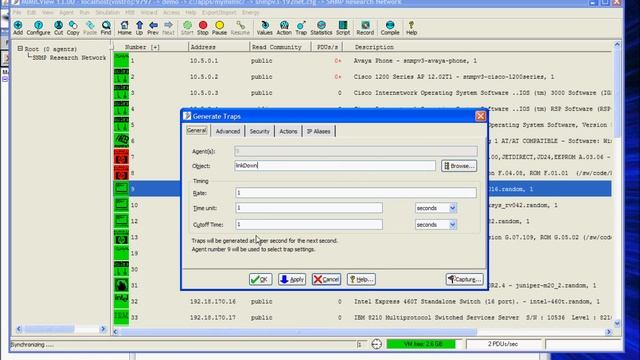
Task: Click the Cutoff Time input field
Action: [x=309, y=224]
